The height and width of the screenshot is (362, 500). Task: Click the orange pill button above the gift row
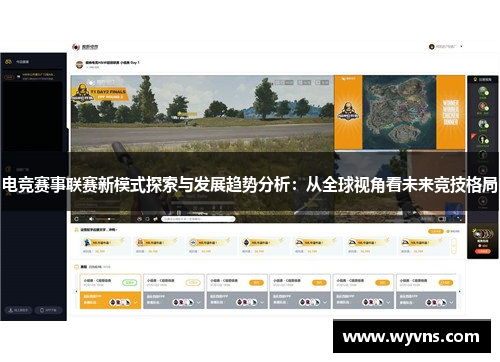point(435,231)
